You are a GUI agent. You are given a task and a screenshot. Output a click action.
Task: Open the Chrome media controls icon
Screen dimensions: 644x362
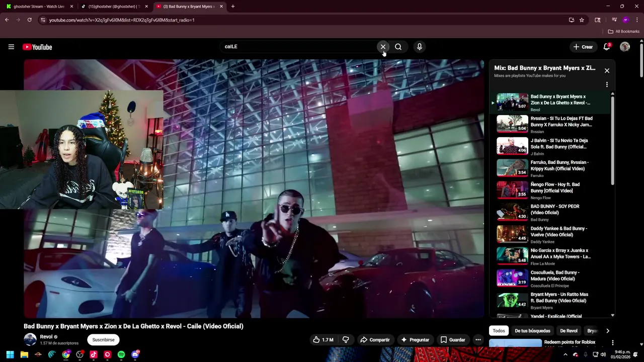click(614, 20)
